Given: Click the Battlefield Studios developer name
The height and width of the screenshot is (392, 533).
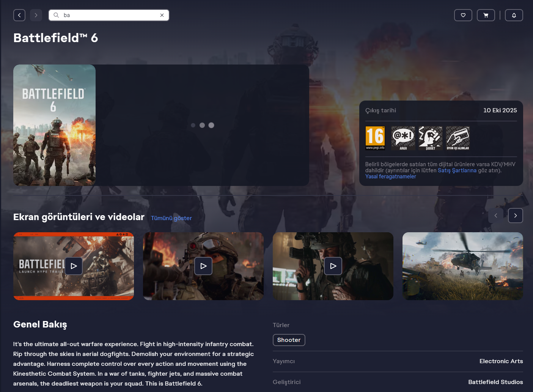Looking at the screenshot, I should point(495,382).
